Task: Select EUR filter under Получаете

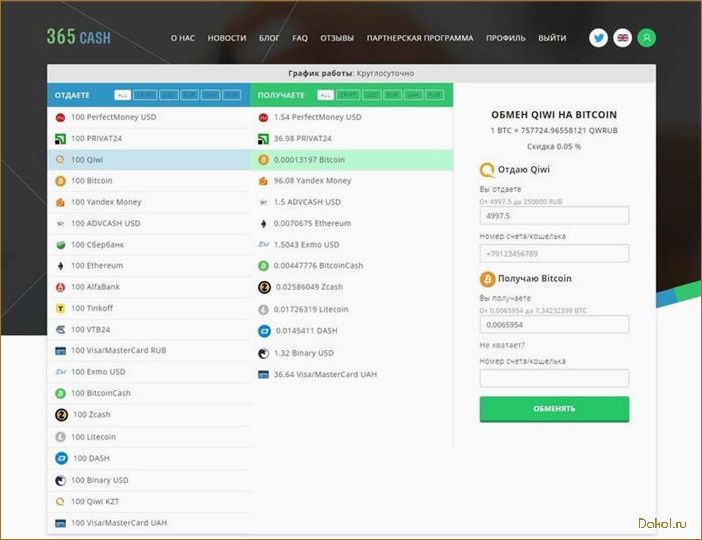Action: point(393,95)
